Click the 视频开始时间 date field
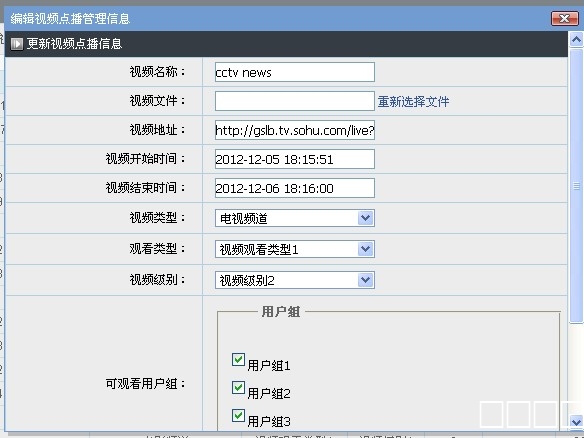 click(295, 159)
